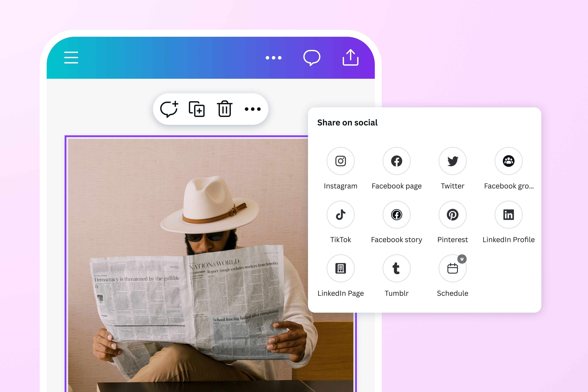
Task: Share to Twitter
Action: tap(453, 161)
